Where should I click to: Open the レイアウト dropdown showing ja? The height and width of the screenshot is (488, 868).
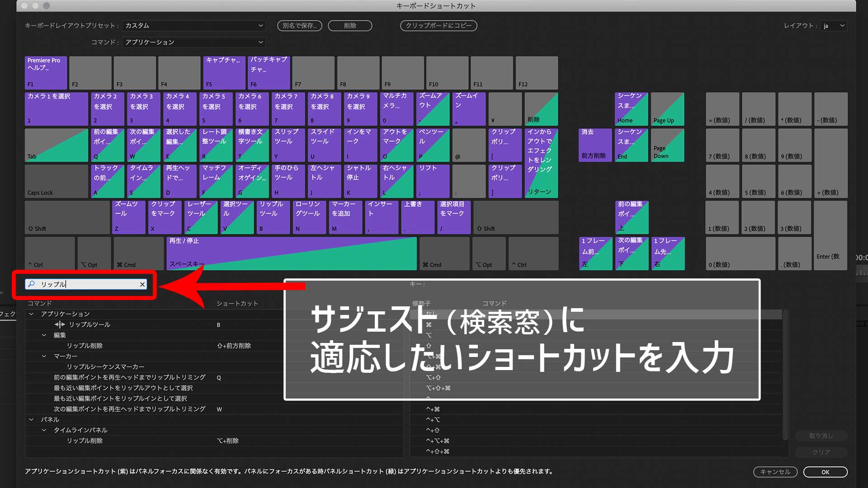point(834,26)
